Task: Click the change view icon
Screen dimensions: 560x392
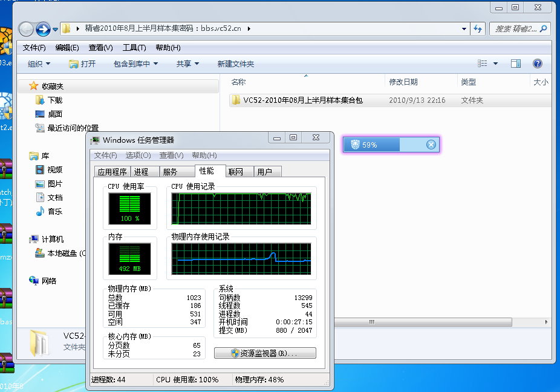Action: [x=483, y=64]
